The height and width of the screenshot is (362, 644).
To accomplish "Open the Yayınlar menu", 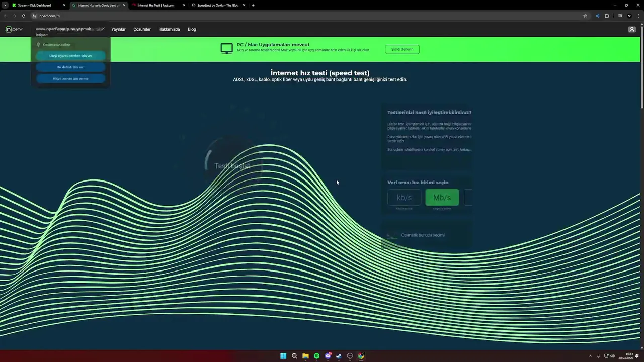I will [118, 29].
